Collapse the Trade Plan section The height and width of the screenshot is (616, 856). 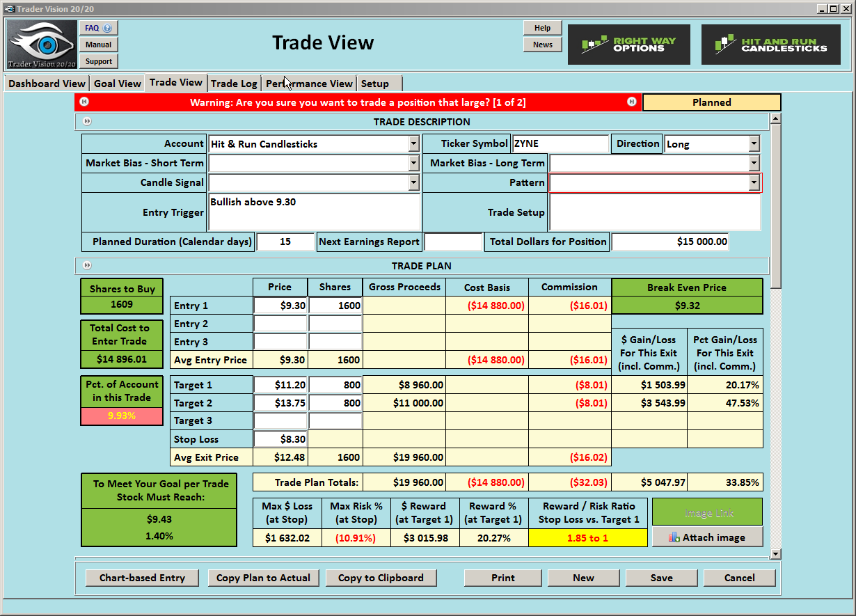tap(87, 265)
